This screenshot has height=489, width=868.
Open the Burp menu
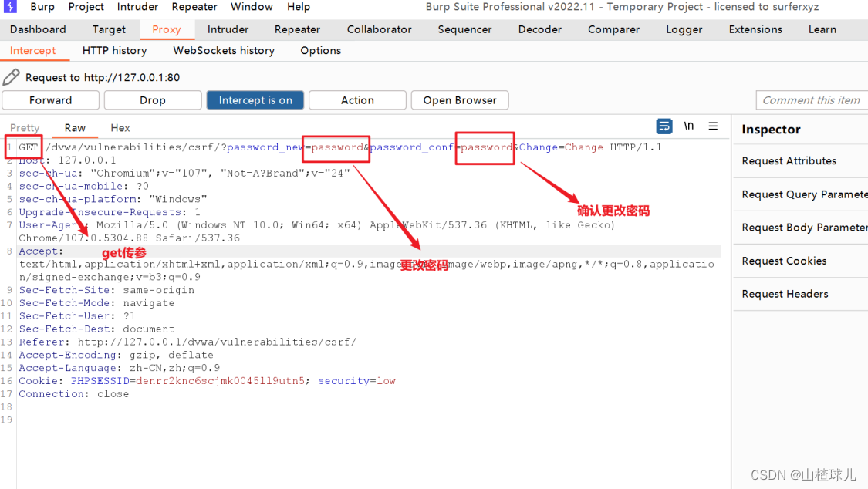pos(42,7)
